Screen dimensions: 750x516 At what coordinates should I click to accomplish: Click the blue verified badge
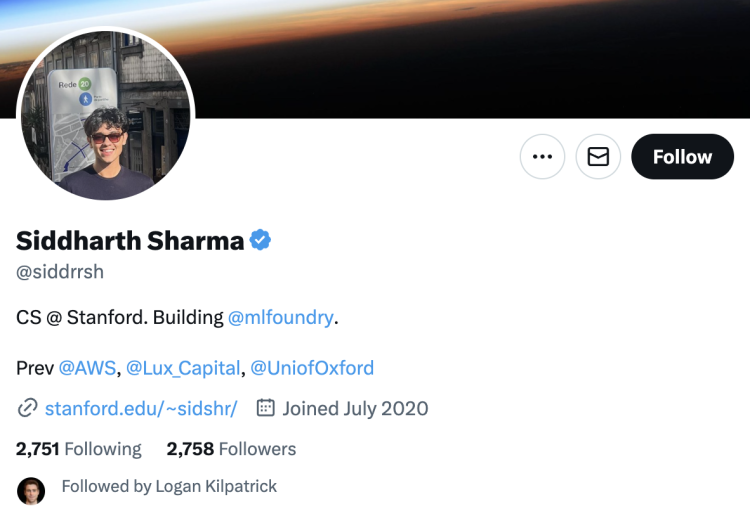coord(261,240)
